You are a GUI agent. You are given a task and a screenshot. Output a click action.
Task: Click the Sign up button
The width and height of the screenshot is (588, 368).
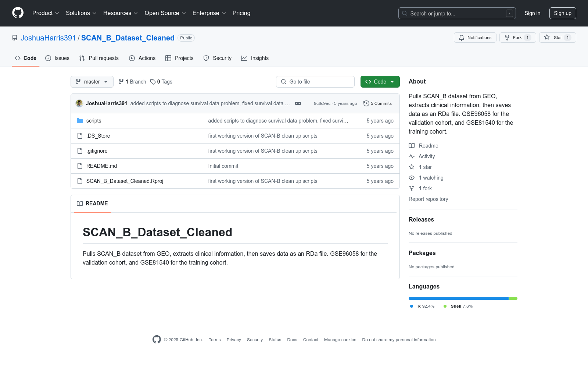click(x=562, y=13)
